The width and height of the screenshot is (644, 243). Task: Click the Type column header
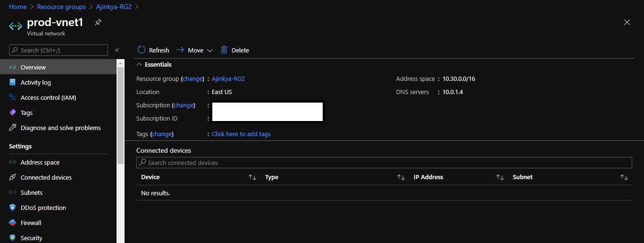[x=272, y=177]
